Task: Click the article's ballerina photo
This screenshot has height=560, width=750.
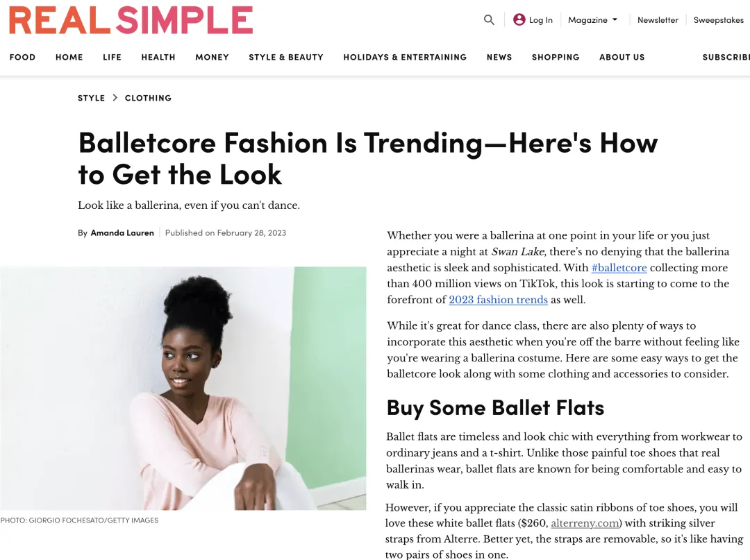Action: 183,388
